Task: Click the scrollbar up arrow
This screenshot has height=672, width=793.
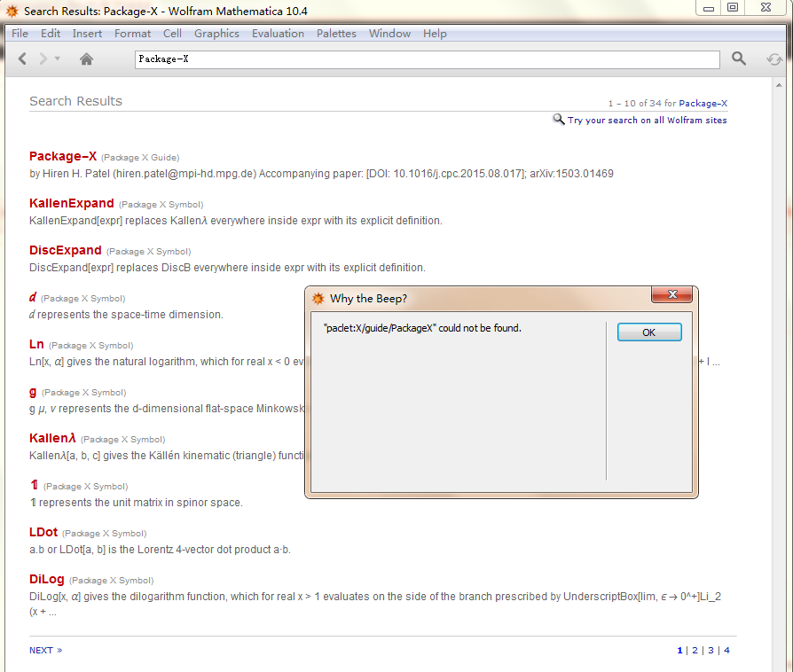Action: point(779,84)
